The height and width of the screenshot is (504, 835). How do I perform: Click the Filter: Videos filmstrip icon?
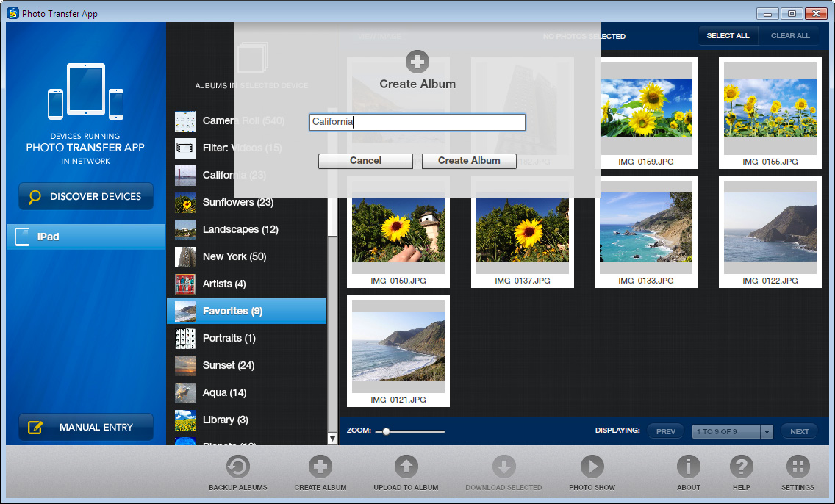pyautogui.click(x=185, y=148)
